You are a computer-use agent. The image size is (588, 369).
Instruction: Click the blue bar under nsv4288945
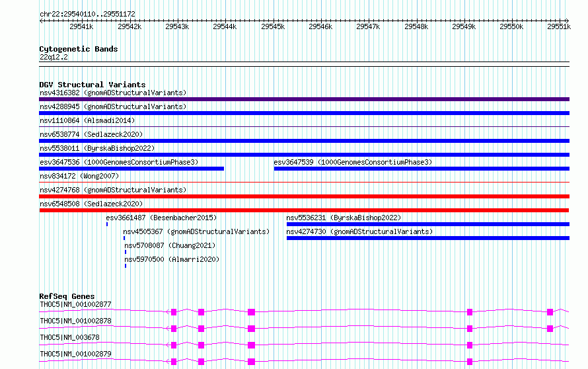[304, 113]
